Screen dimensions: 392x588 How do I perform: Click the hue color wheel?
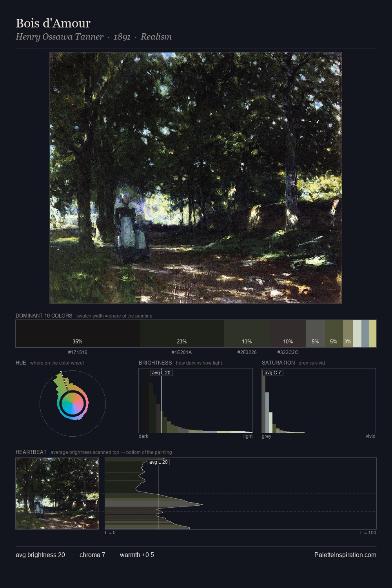point(73,403)
